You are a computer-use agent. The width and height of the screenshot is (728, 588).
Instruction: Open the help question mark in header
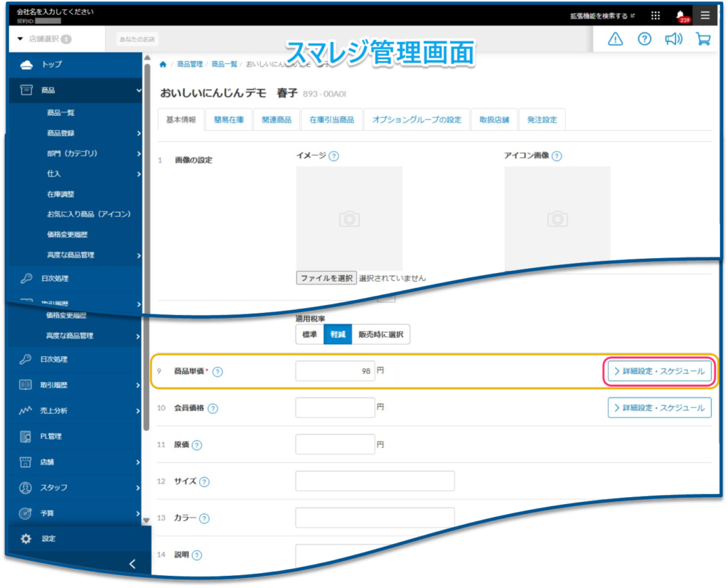(x=644, y=39)
